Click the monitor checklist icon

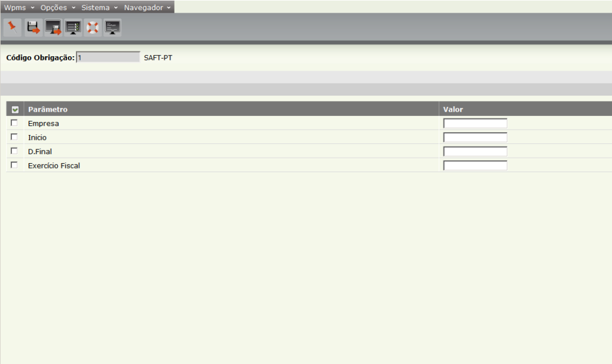coord(73,27)
